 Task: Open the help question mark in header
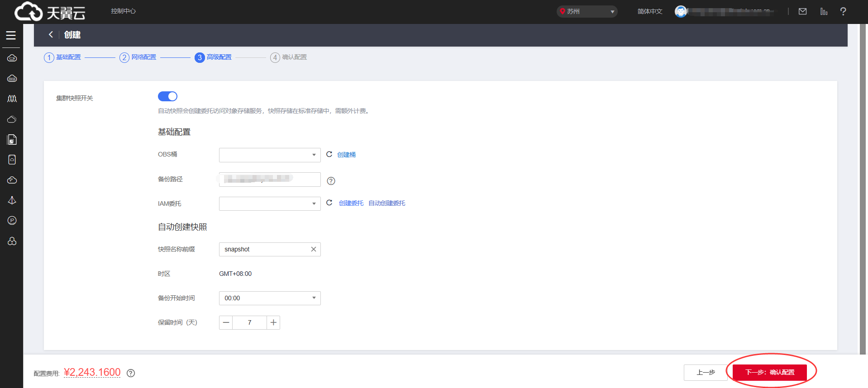tap(843, 11)
